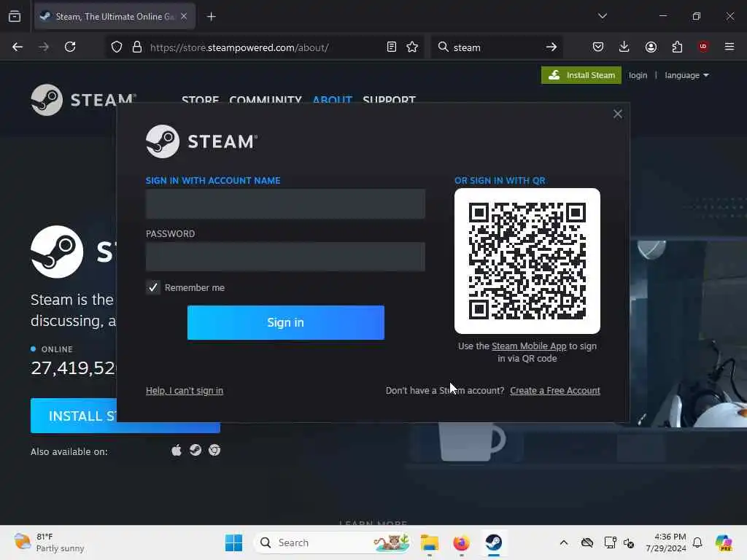Open the Downloads panel
The width and height of the screenshot is (747, 560).
pos(624,47)
